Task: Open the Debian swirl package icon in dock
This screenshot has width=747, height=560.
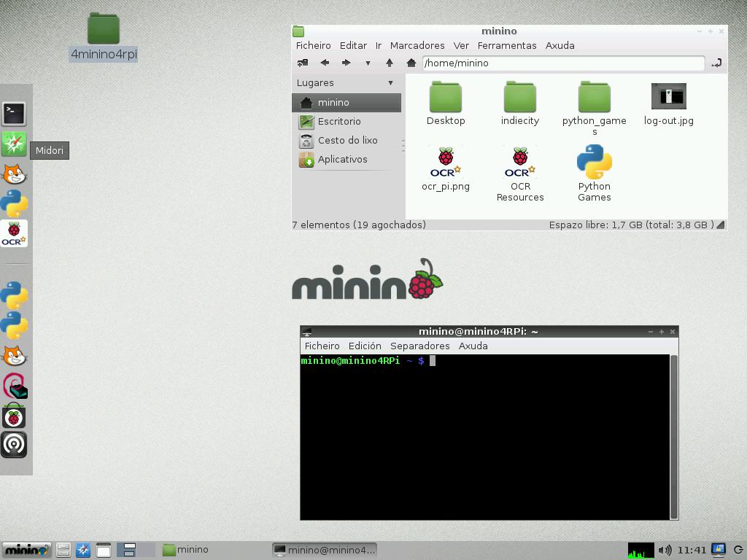Action: coord(15,386)
